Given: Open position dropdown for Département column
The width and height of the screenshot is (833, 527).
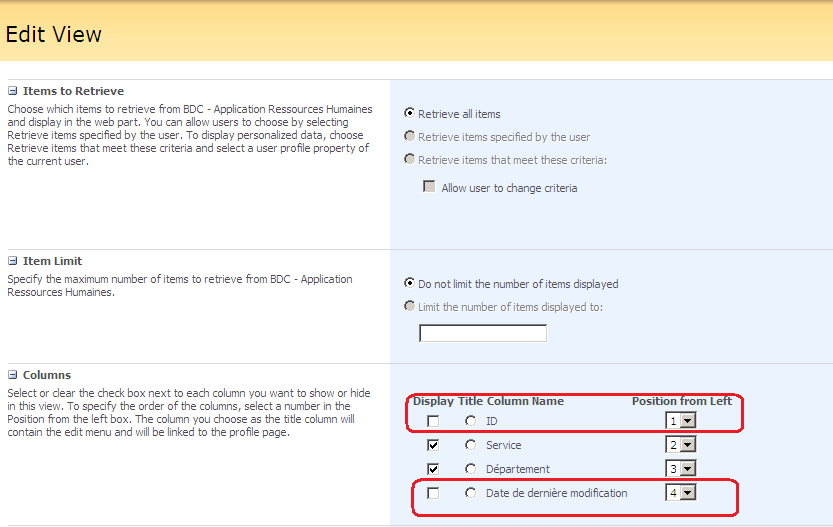Looking at the screenshot, I should pyautogui.click(x=681, y=469).
